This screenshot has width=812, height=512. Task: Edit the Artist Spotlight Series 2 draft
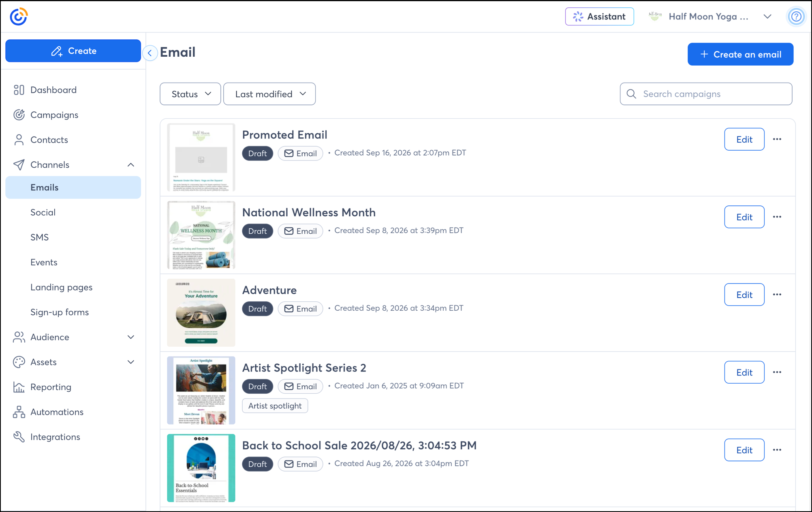pyautogui.click(x=744, y=372)
